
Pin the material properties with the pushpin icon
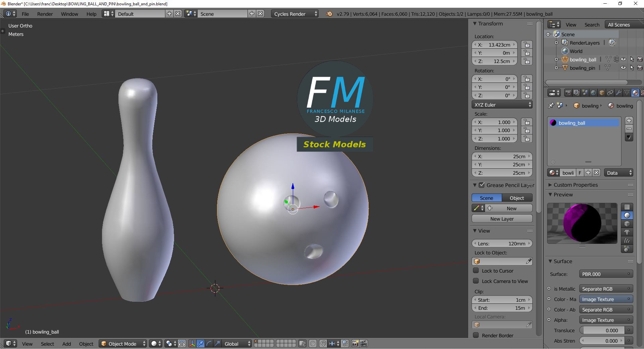point(551,106)
